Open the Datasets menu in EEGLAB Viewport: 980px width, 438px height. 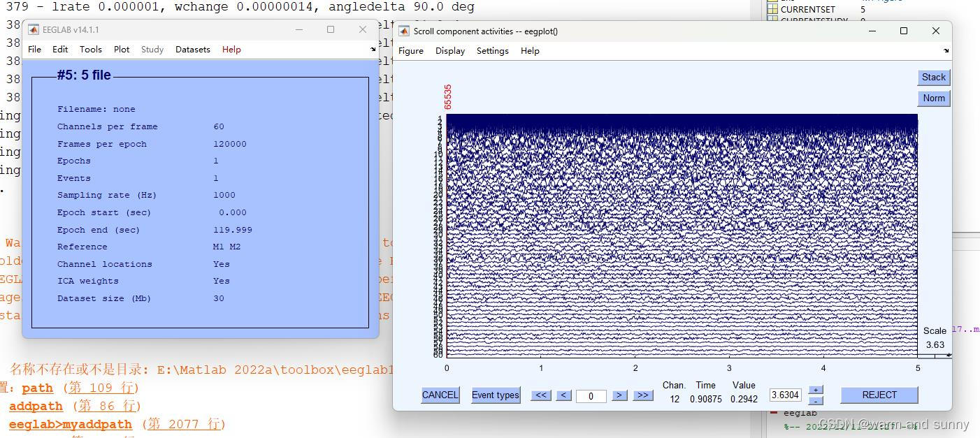193,49
